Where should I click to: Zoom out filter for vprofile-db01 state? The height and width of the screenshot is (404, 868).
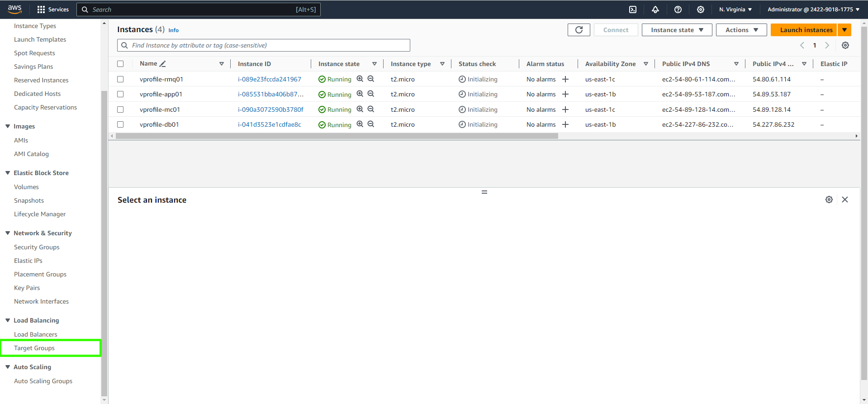(371, 124)
